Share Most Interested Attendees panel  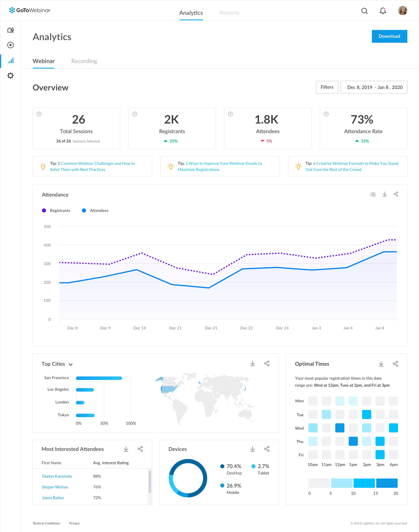(x=140, y=449)
